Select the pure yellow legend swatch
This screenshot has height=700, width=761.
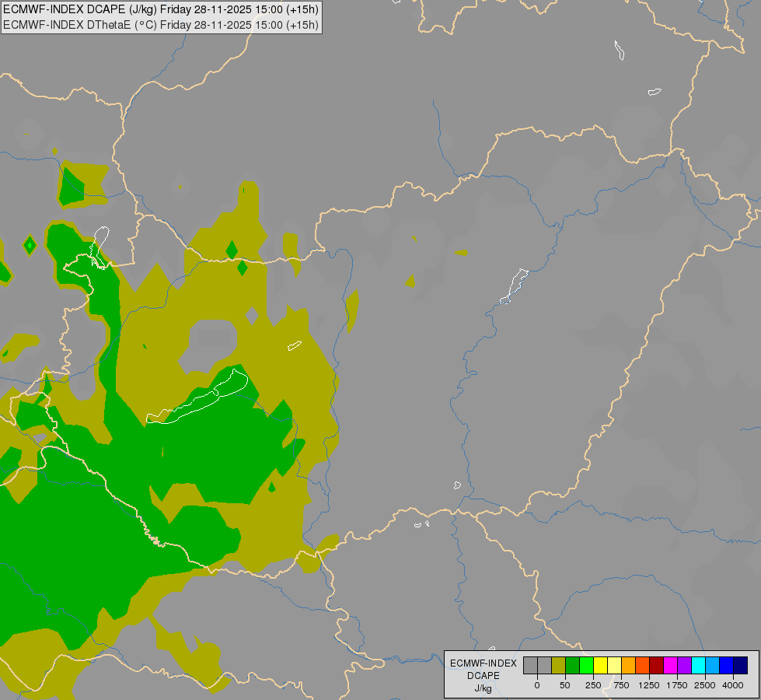pos(600,666)
